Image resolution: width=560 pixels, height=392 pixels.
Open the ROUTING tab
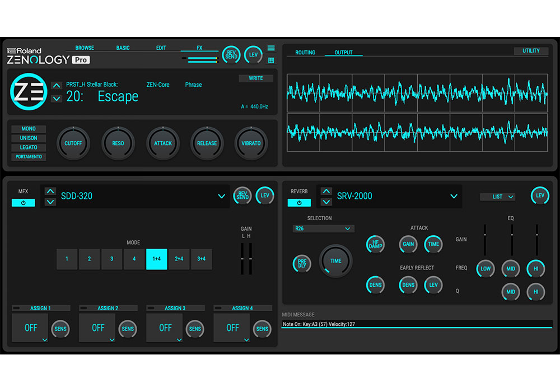click(305, 53)
